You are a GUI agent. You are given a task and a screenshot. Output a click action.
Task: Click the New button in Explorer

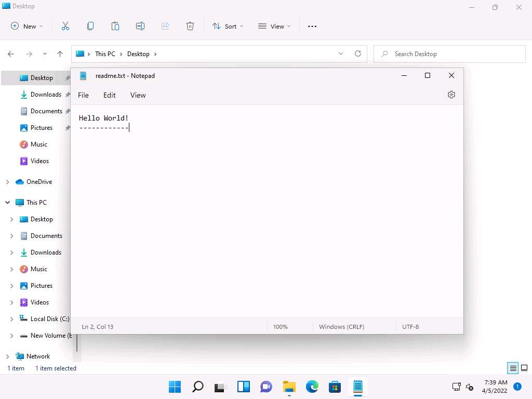[27, 26]
